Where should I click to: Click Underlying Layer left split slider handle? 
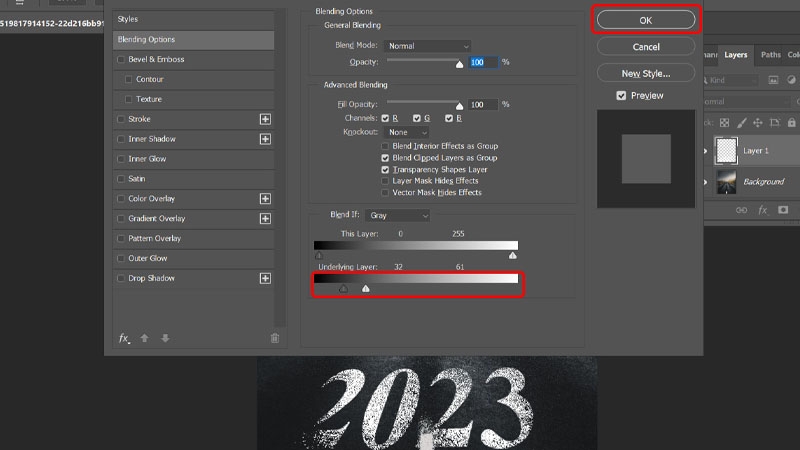tap(343, 289)
